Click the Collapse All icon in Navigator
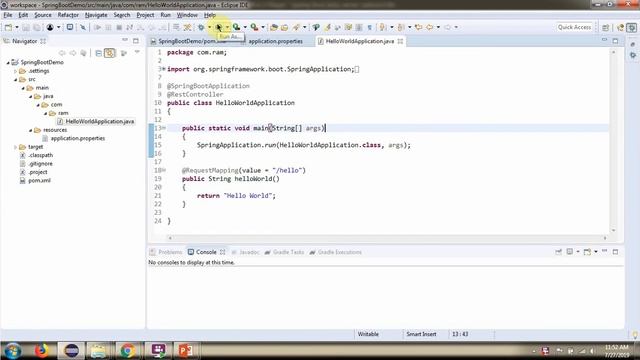Screen dimensions: 640x360 (98, 53)
